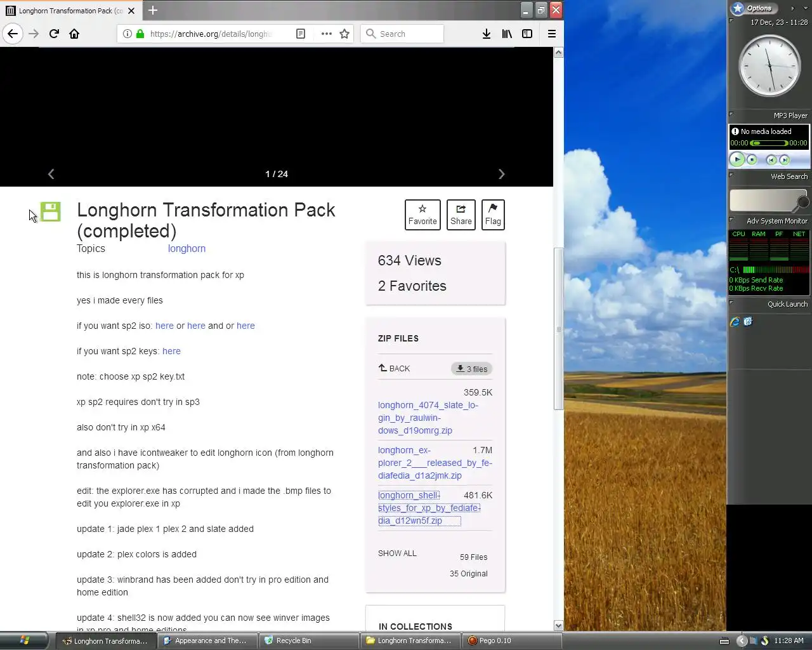Viewport: 812px width, 650px height.
Task: Open the page actions three-dot menu
Action: coord(326,34)
